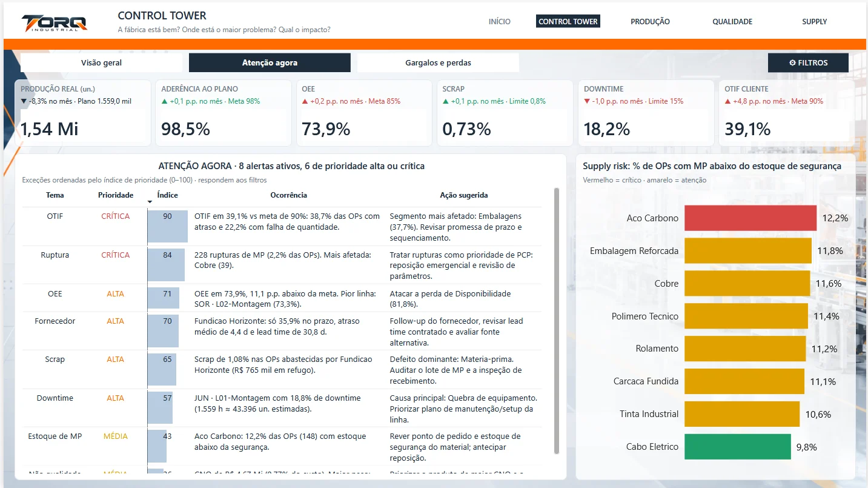Click the green Cabo Eletrico bar
The height and width of the screenshot is (488, 868).
click(738, 447)
